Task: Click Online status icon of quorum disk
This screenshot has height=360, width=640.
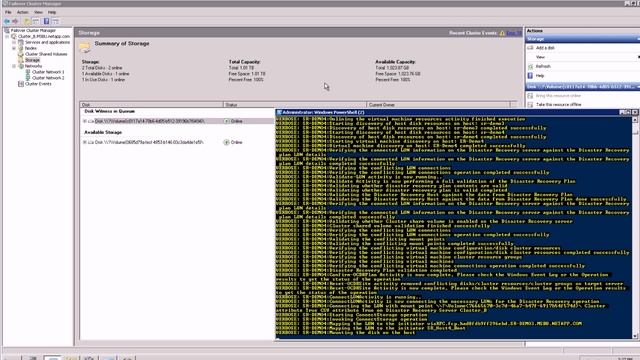Action: tap(227, 121)
